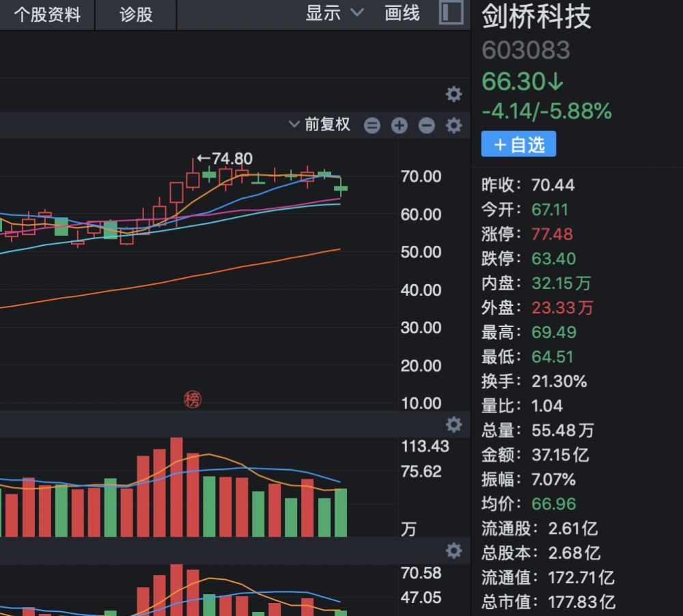Add stock with the +自选 button

(x=518, y=144)
